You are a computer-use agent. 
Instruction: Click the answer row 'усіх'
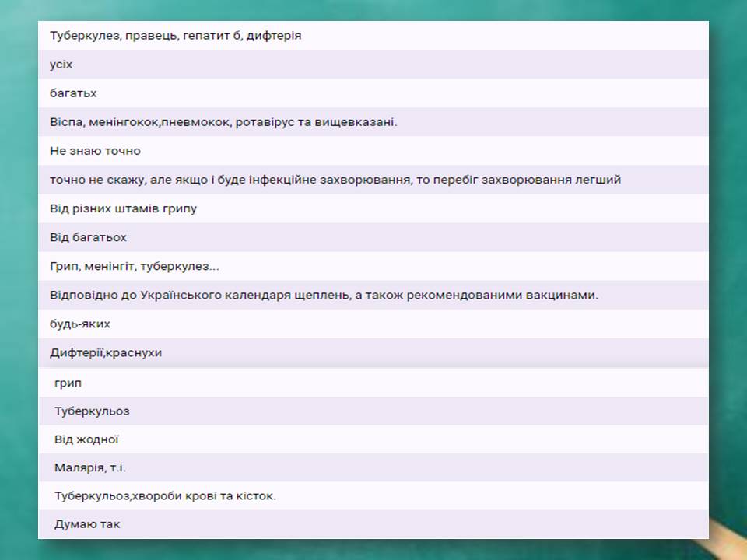click(x=373, y=65)
